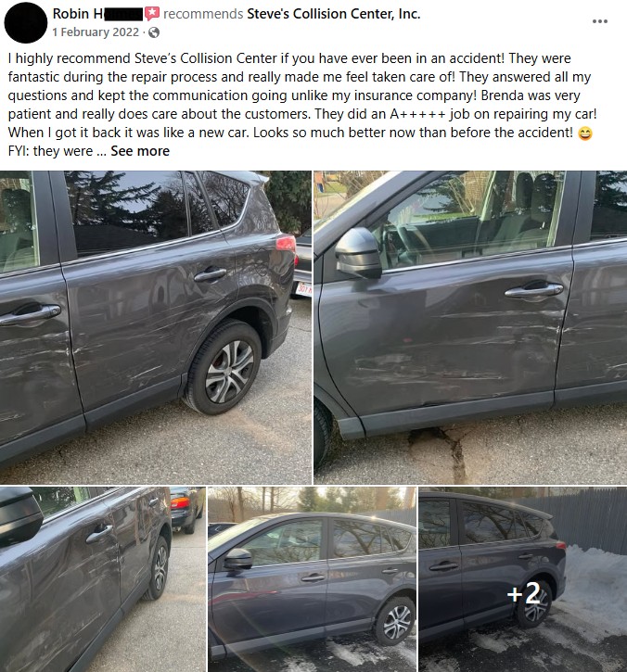This screenshot has width=627, height=672.
Task: Click the side mirror in second photo
Action: point(359,253)
